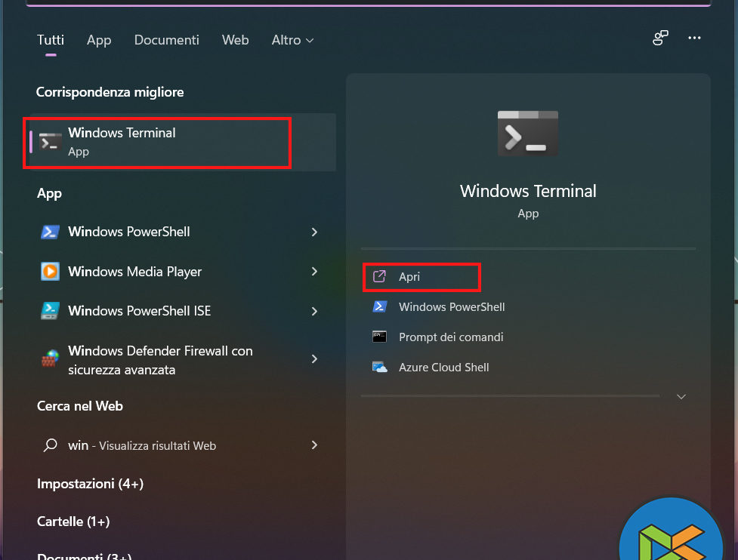
Task: Click the Windows Media Player icon
Action: point(50,271)
